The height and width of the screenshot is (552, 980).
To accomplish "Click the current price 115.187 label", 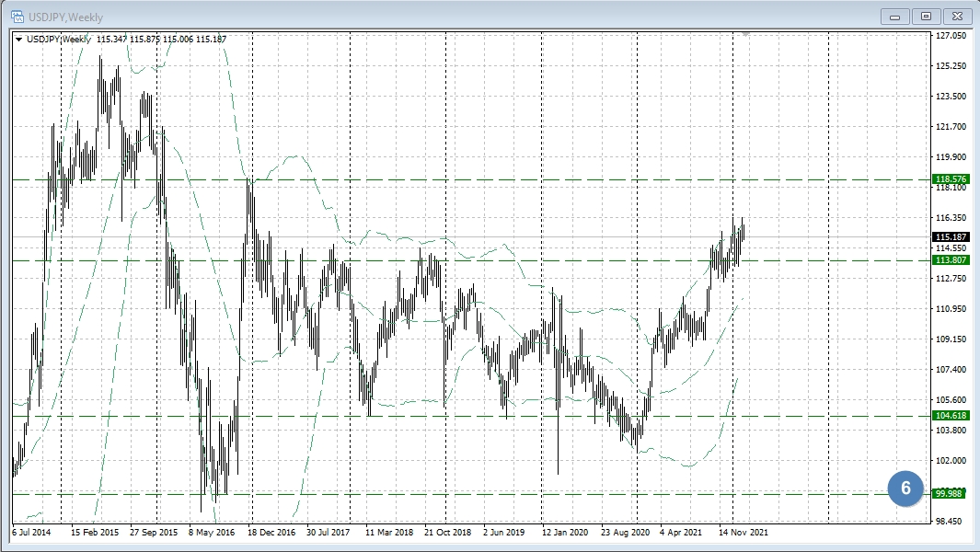I will point(951,236).
